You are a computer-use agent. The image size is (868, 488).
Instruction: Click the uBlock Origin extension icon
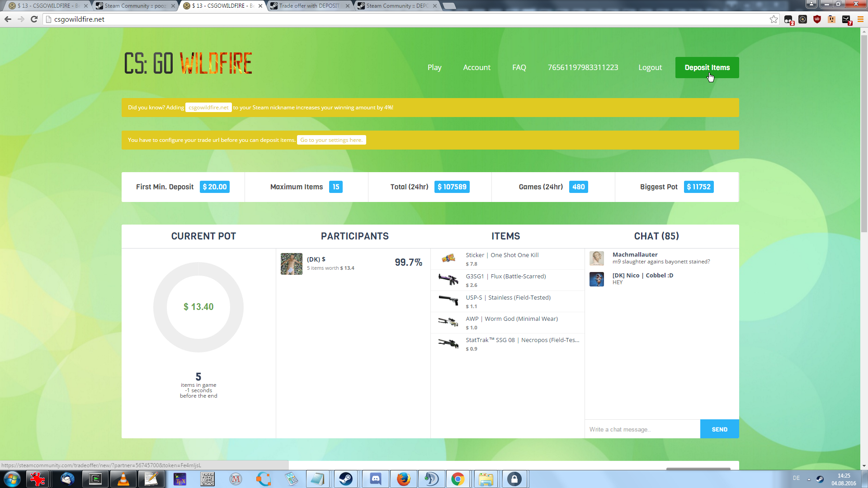[x=817, y=19]
